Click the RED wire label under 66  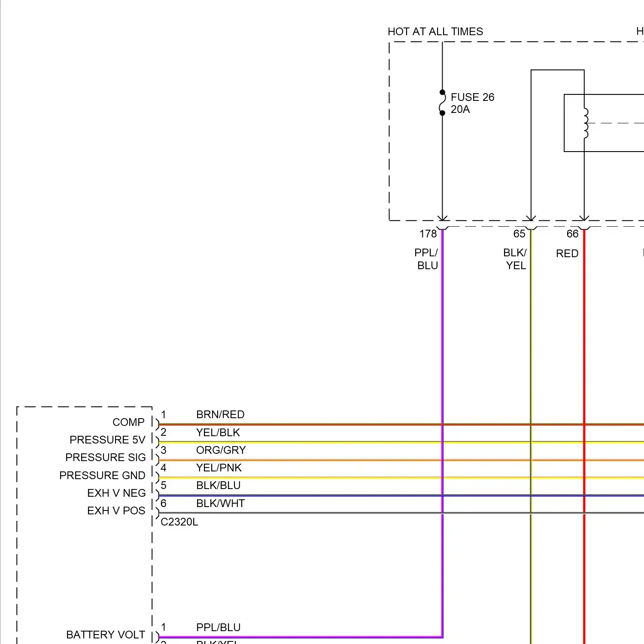point(567,253)
